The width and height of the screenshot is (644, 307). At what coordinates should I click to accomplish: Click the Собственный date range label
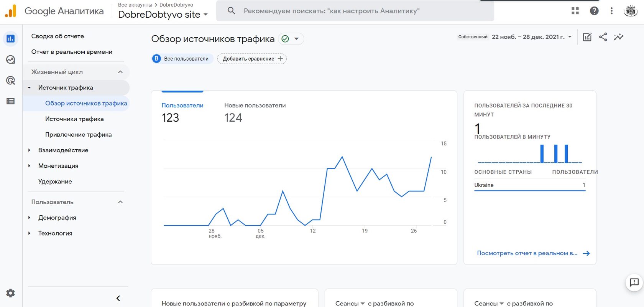pyautogui.click(x=473, y=37)
